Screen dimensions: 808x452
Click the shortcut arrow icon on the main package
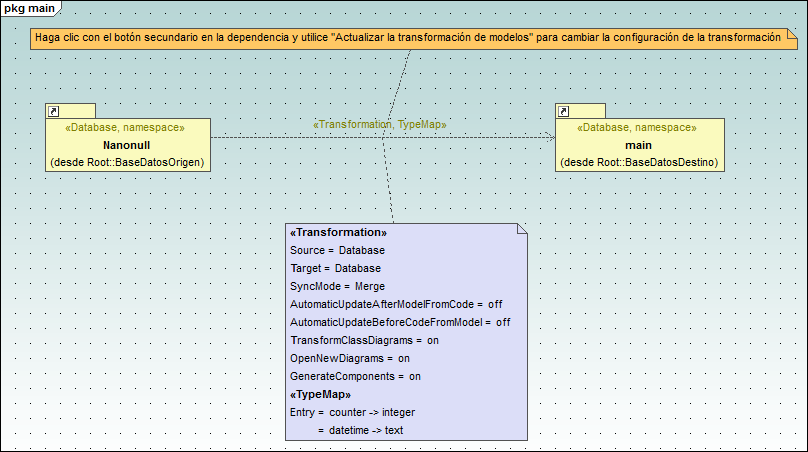(564, 110)
